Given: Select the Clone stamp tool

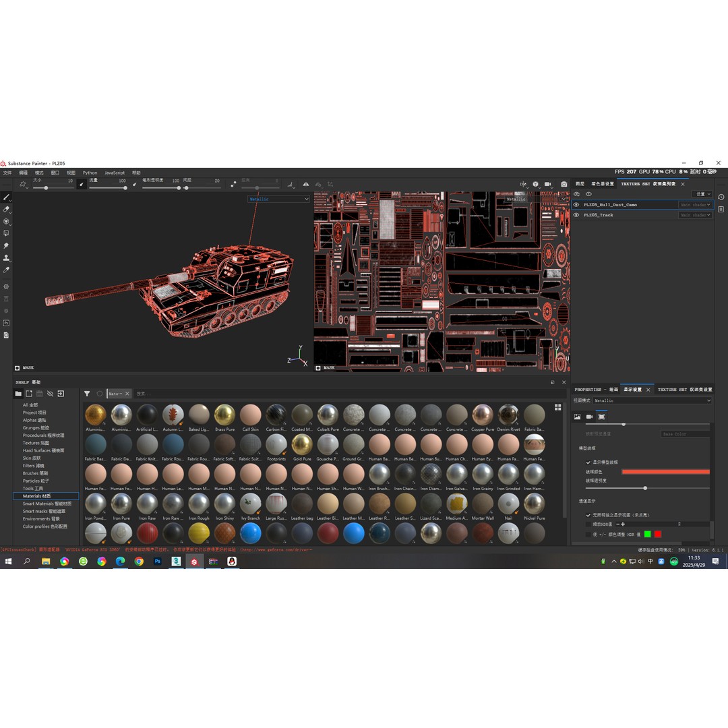Looking at the screenshot, I should point(6,257).
